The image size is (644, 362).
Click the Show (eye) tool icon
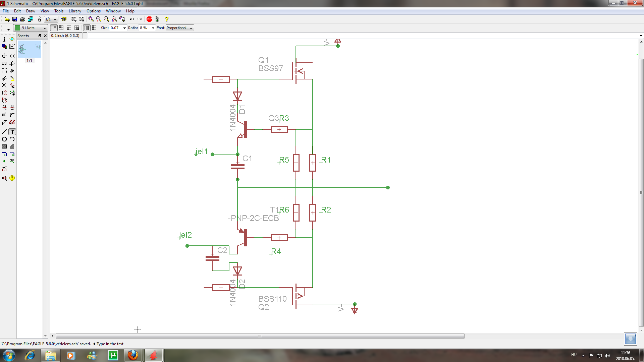coord(12,39)
